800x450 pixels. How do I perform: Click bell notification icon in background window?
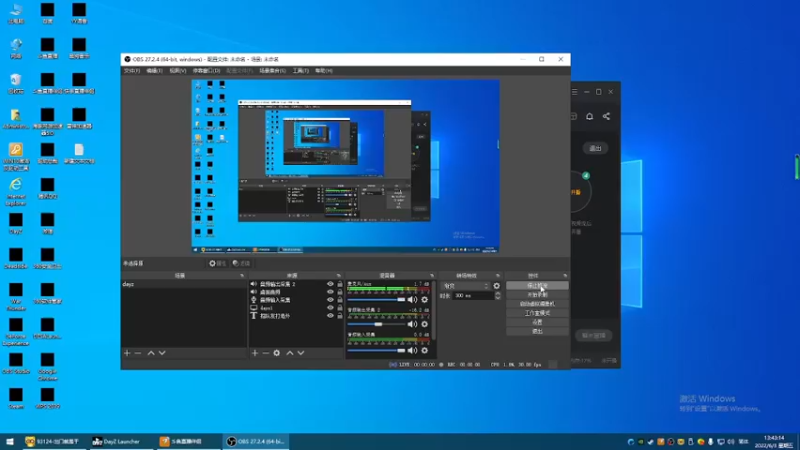click(x=589, y=116)
